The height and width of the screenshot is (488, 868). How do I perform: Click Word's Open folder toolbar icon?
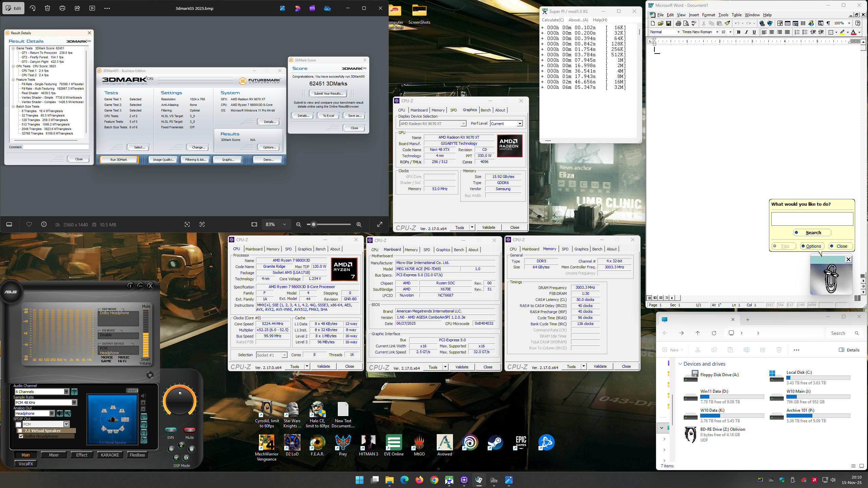(x=660, y=23)
